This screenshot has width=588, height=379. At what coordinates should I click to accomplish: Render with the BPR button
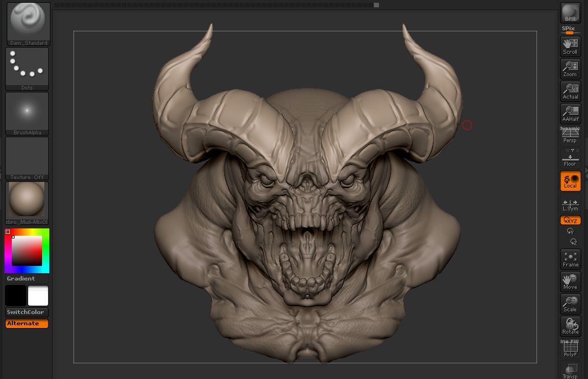[x=571, y=13]
